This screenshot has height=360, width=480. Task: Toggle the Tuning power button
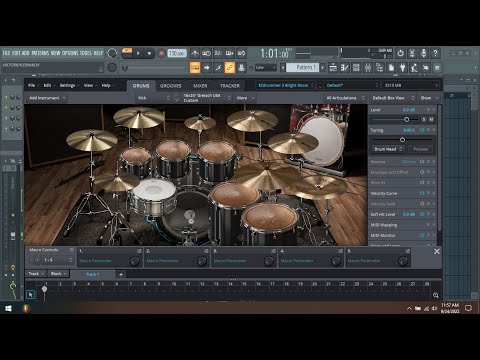422,130
